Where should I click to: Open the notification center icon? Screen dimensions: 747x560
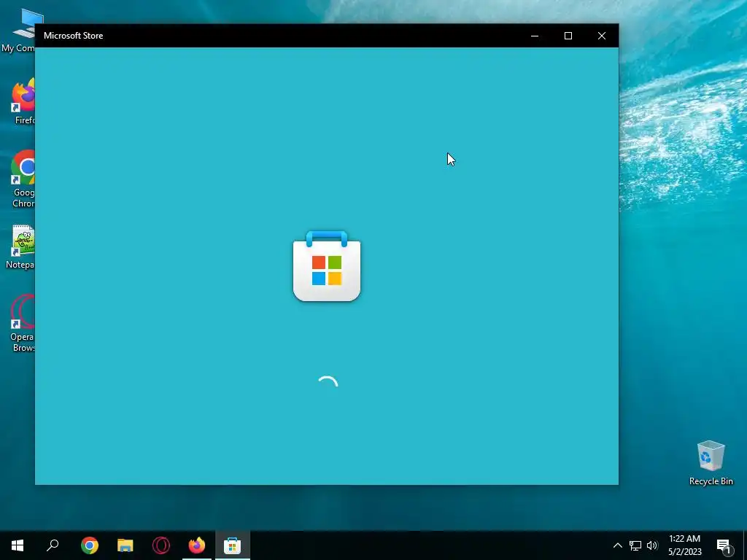[x=724, y=546]
